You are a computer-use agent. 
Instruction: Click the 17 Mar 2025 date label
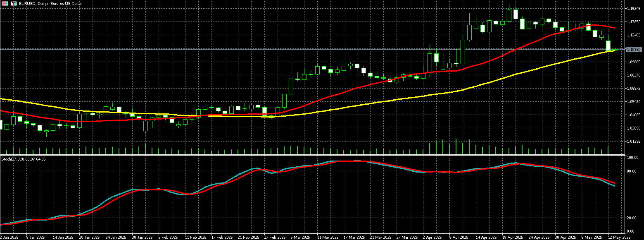355,238
